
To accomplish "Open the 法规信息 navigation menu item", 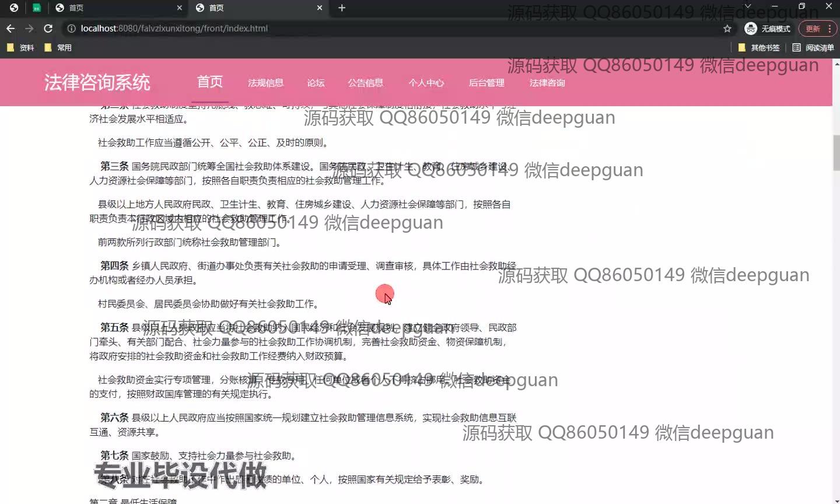I will (265, 83).
